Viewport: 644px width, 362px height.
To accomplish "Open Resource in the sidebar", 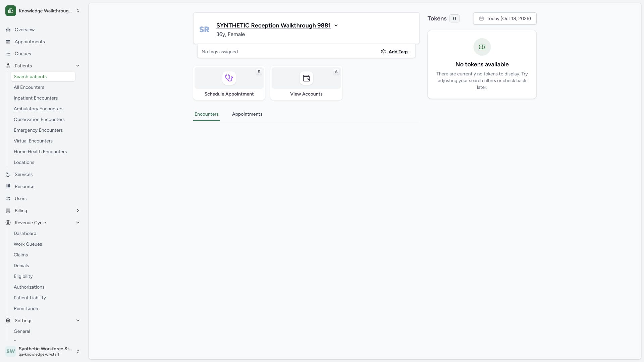I will [24, 186].
